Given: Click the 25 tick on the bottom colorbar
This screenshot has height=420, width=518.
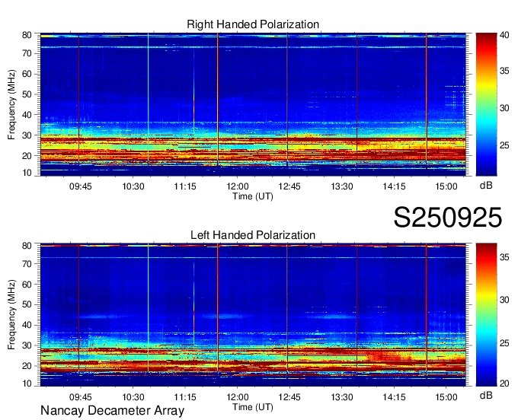Looking at the screenshot, I should tap(504, 344).
